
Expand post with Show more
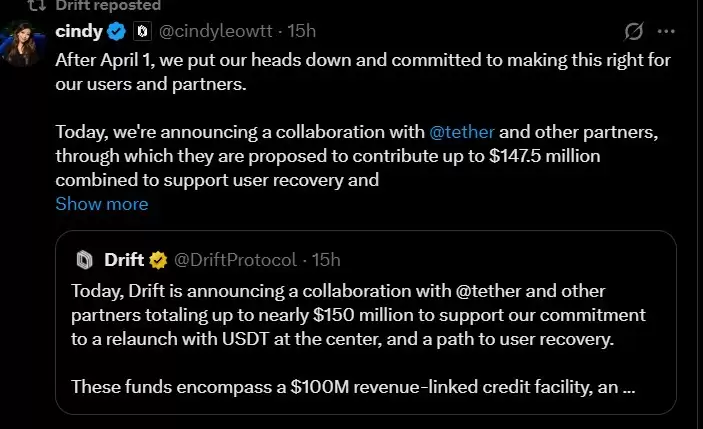point(101,204)
